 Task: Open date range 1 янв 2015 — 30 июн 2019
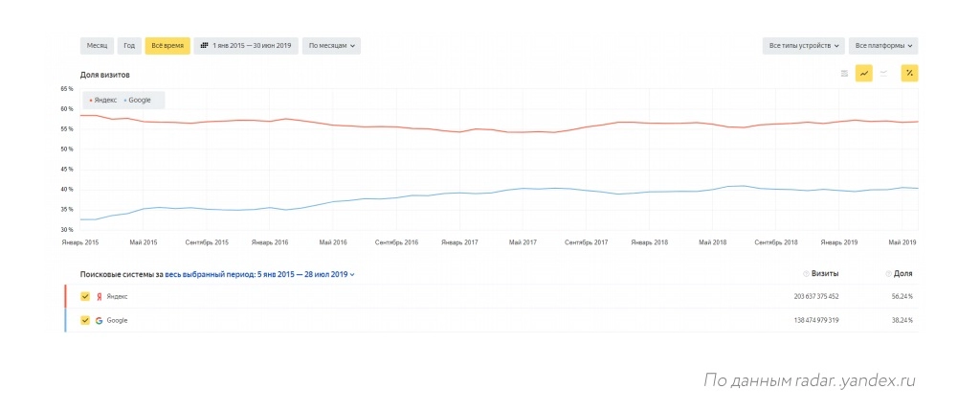(x=246, y=46)
